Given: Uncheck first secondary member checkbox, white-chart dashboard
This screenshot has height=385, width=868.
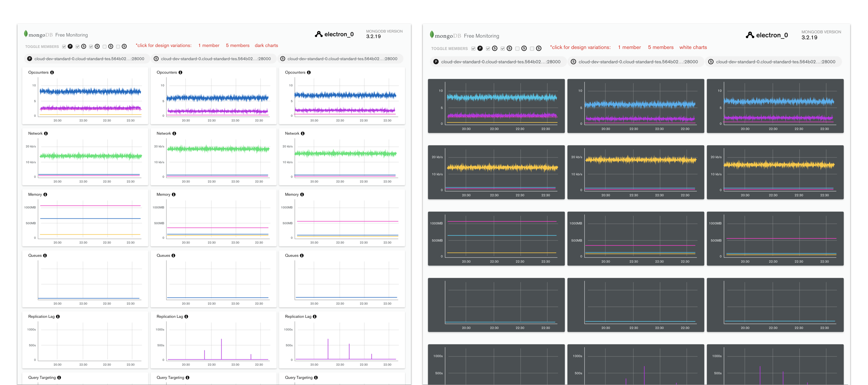Looking at the screenshot, I should point(78,47).
